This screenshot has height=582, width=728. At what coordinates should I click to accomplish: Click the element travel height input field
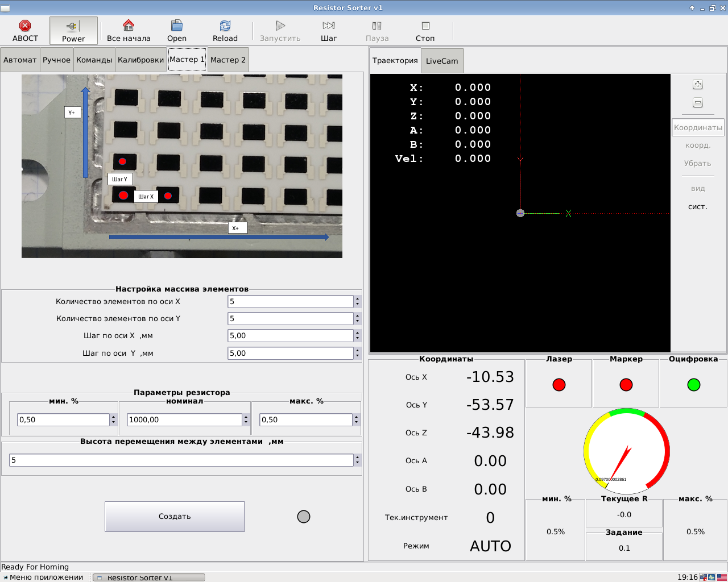coord(181,460)
